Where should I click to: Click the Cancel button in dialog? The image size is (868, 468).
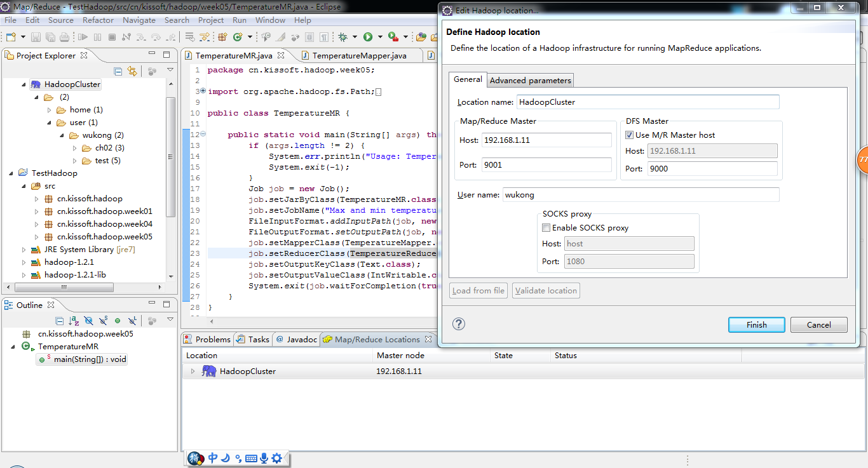point(819,324)
